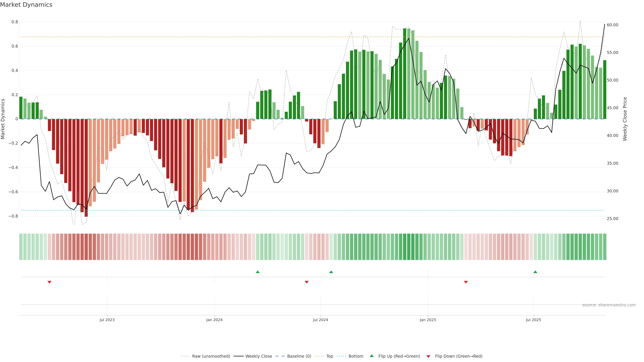Hide the Top threshold legend entry
Screen dimensions: 644x362
coord(330,356)
